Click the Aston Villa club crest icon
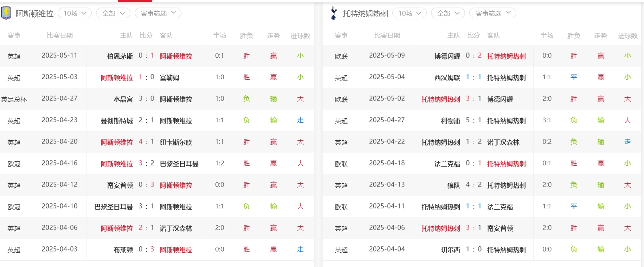644x267 pixels. pos(6,13)
